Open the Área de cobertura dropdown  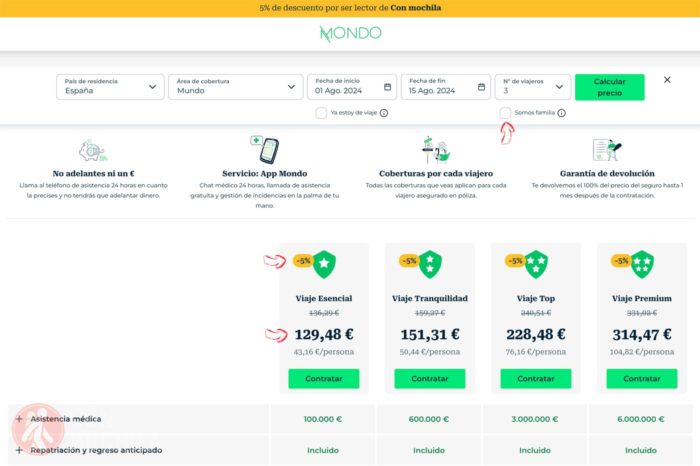coord(236,87)
